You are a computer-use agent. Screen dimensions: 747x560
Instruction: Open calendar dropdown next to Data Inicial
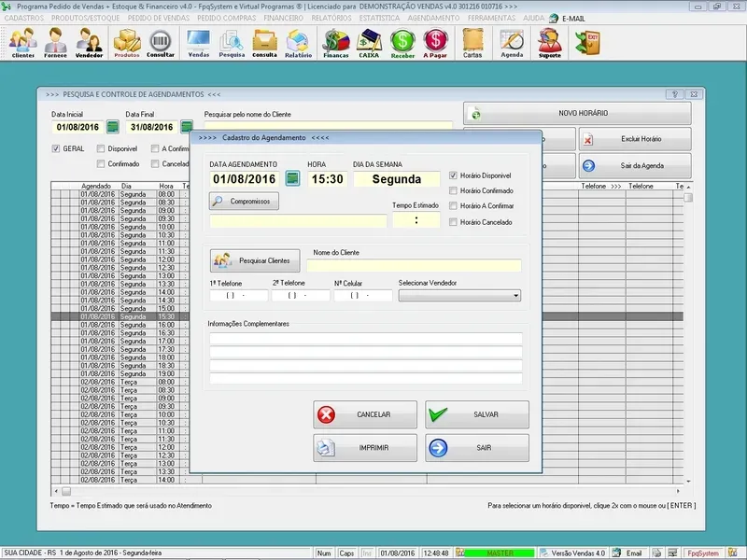(x=113, y=127)
